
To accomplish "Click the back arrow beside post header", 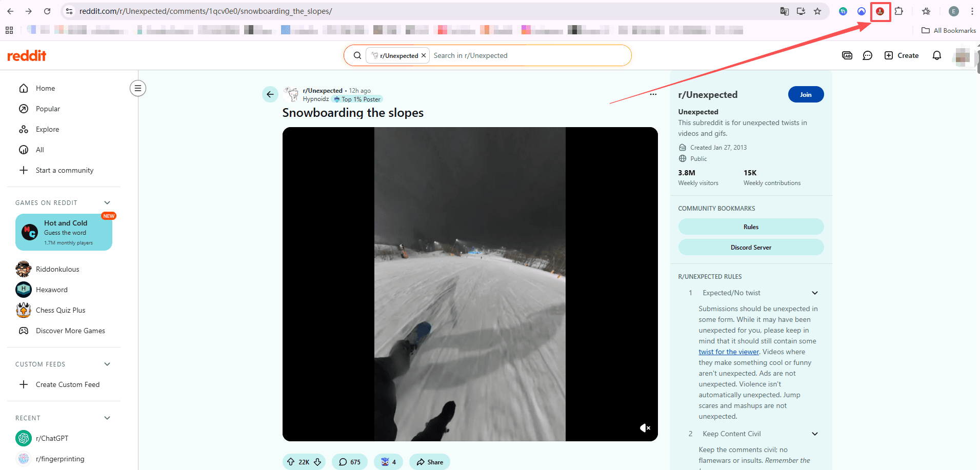I will coord(270,94).
